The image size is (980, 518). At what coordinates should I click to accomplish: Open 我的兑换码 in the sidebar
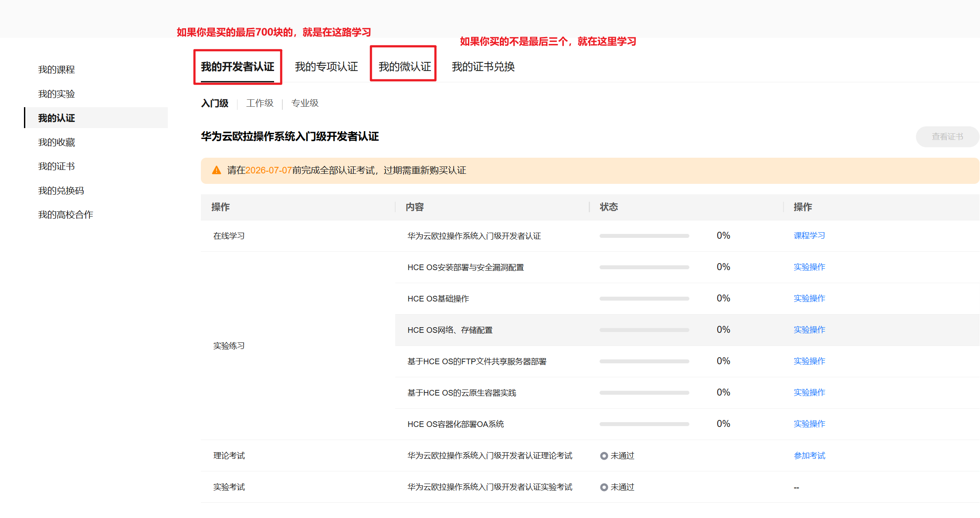click(x=61, y=191)
